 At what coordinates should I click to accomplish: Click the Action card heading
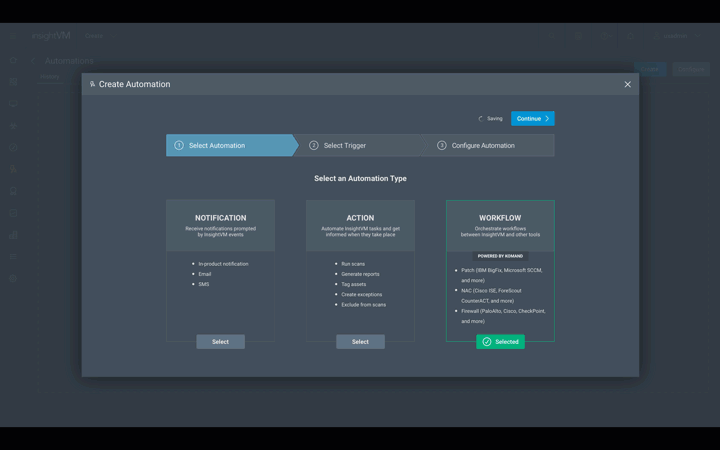pyautogui.click(x=360, y=218)
